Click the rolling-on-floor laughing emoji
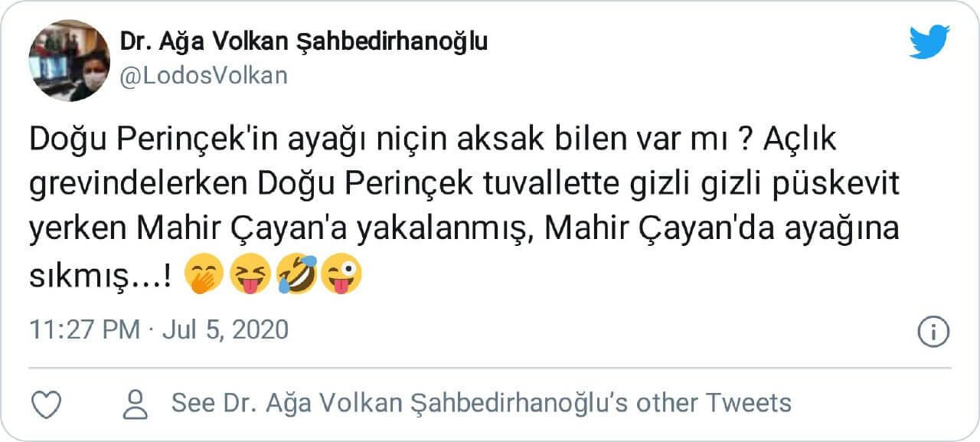The image size is (980, 442). tap(296, 275)
